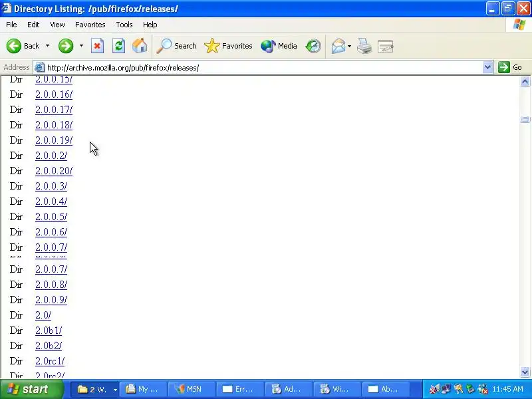Click the Dir label next to 2.0.0.20/
The height and width of the screenshot is (399, 532).
[16, 171]
